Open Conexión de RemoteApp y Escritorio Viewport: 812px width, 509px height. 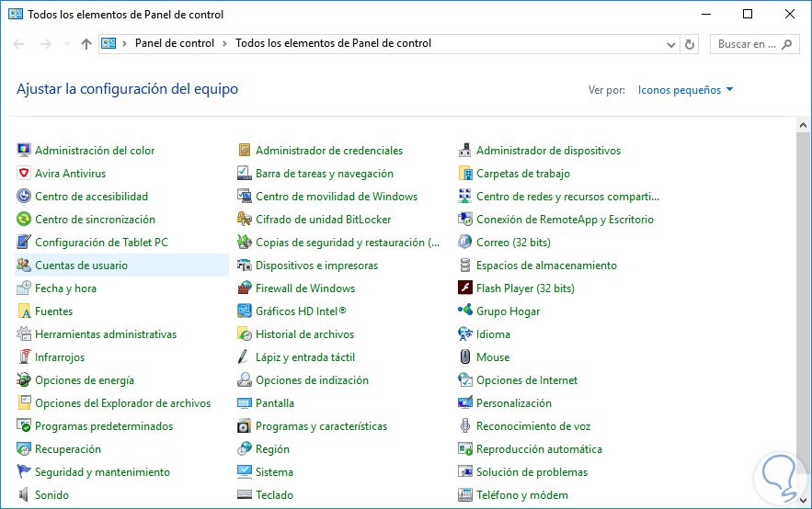(565, 220)
